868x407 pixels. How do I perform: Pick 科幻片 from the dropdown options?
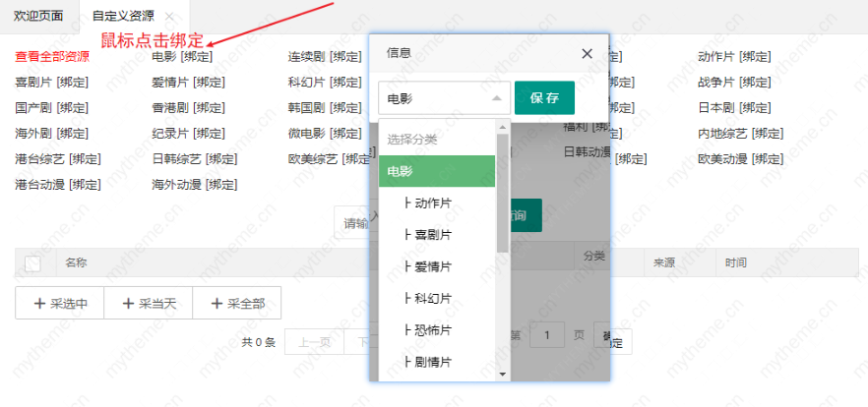pos(427,298)
